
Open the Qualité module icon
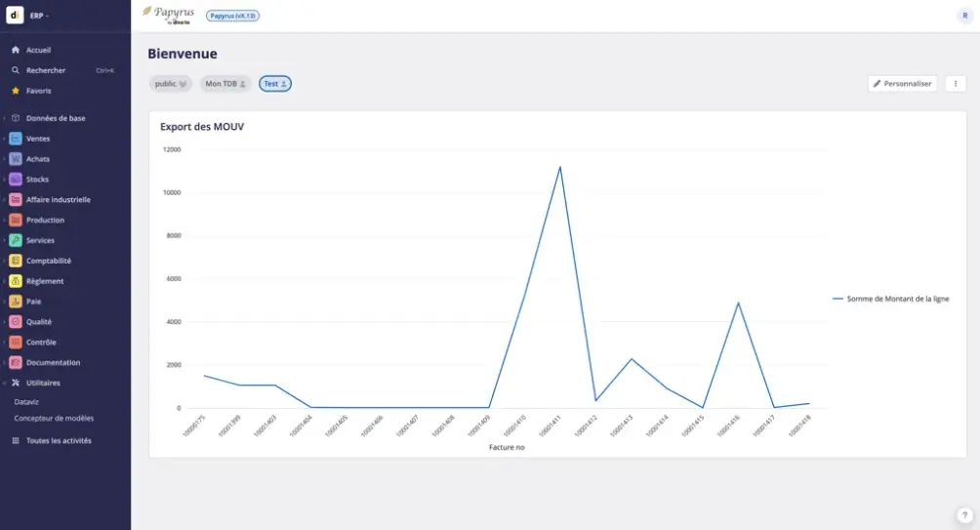pos(16,322)
